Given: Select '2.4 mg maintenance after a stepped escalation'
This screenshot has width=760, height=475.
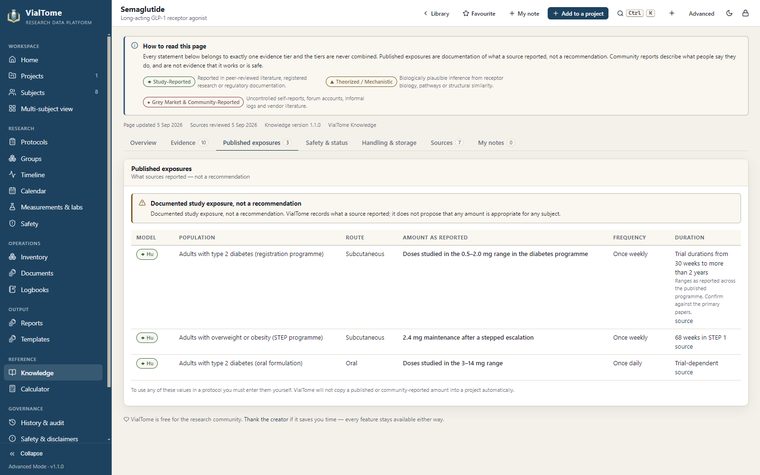Looking at the screenshot, I should (468, 337).
